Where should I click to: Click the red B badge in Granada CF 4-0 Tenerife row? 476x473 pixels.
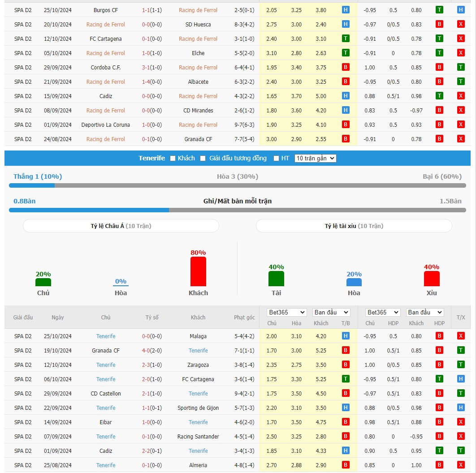(346, 350)
